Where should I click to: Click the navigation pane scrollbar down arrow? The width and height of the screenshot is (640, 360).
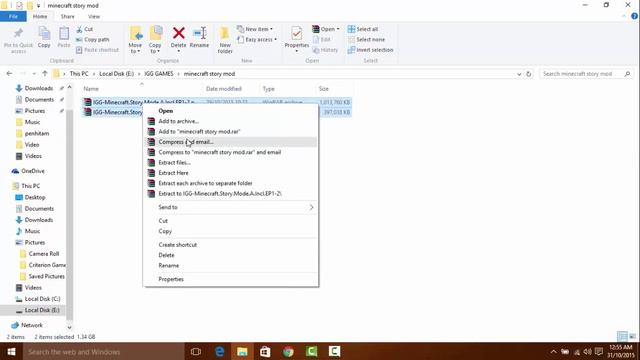(x=69, y=327)
